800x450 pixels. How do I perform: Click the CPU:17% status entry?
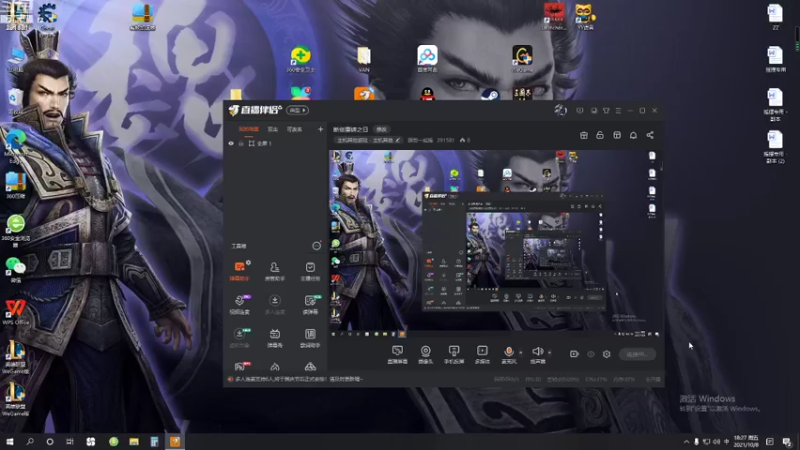click(x=596, y=380)
